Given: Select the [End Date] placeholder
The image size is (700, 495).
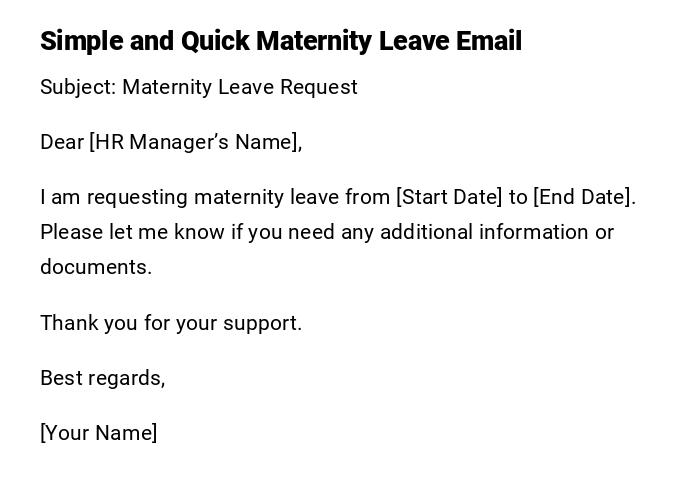Looking at the screenshot, I should pyautogui.click(x=583, y=197).
